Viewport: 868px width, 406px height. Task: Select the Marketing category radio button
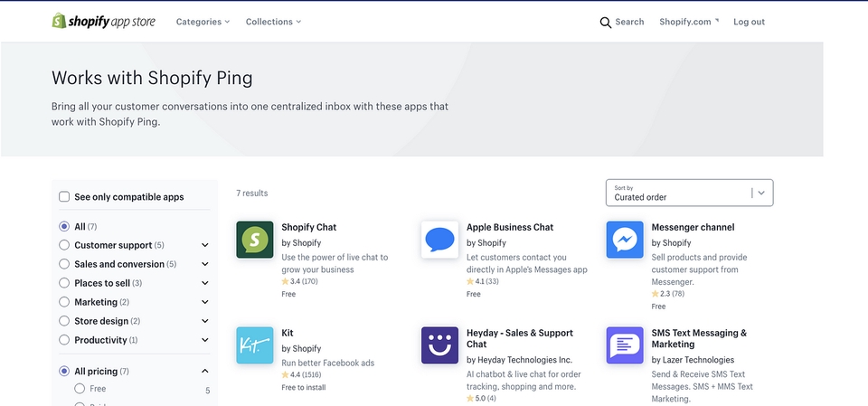tap(64, 302)
